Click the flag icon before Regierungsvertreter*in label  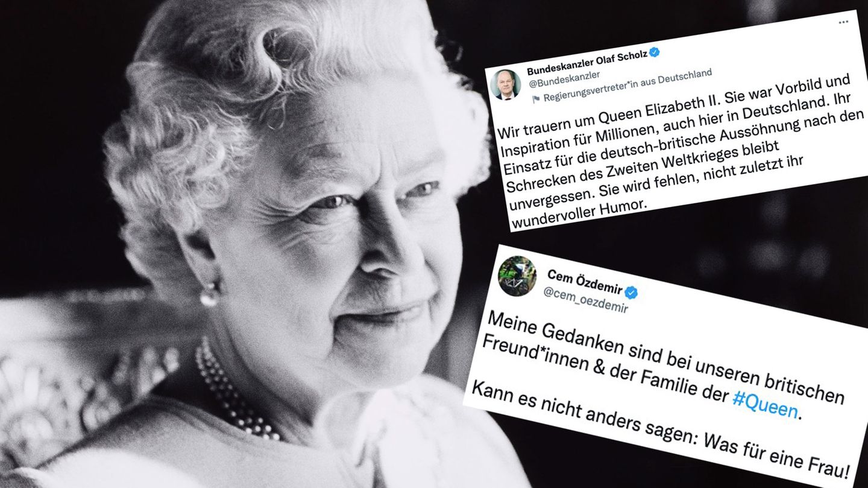coord(536,99)
